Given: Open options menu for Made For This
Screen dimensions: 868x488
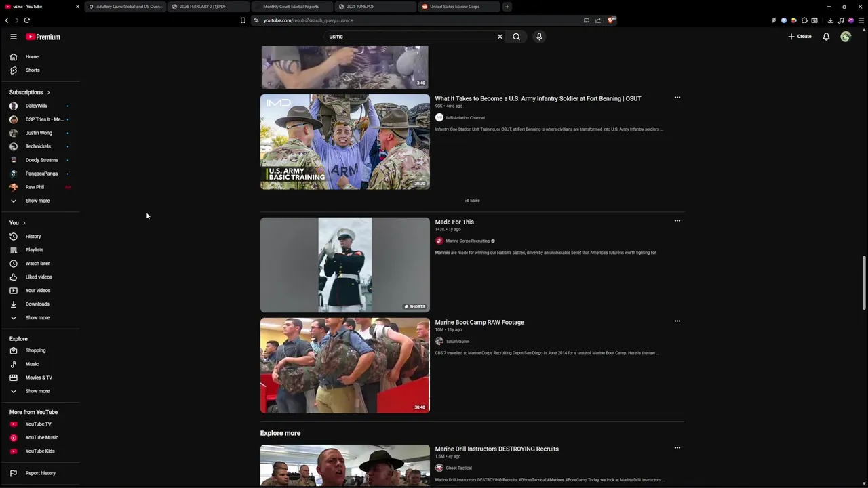Looking at the screenshot, I should [677, 221].
